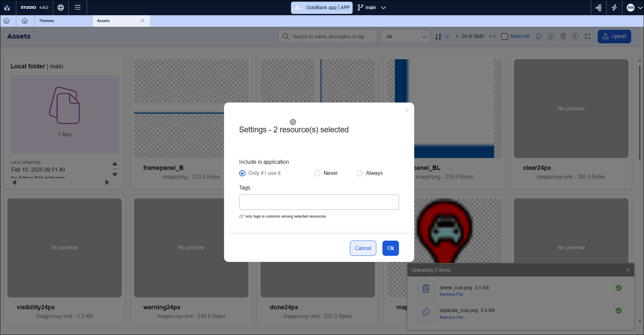Select the 'Always' radio option
This screenshot has width=644, height=335.
(360, 173)
